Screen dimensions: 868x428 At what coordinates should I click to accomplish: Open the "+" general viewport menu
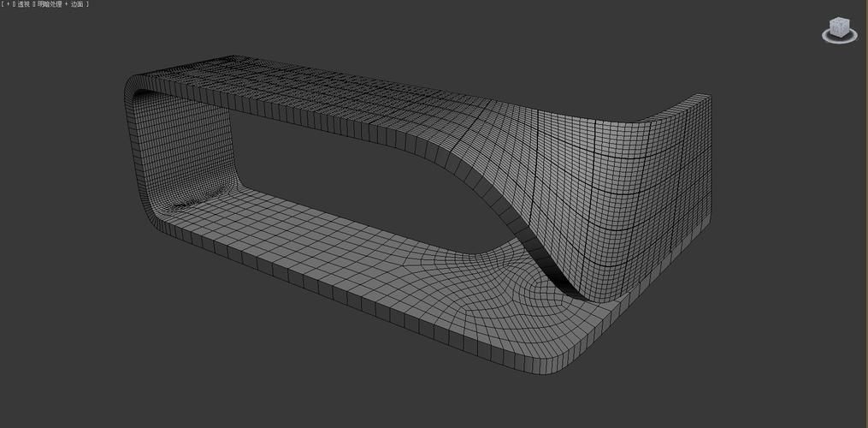point(8,4)
